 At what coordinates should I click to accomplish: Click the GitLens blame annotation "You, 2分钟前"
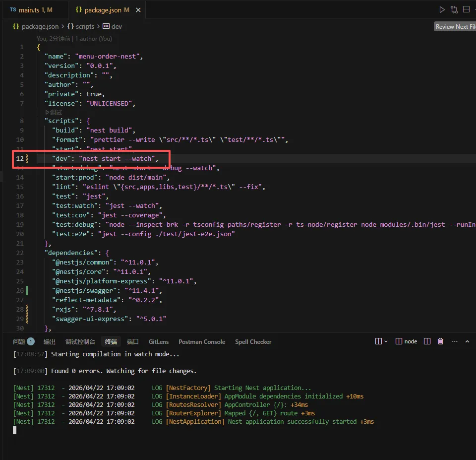[54, 39]
